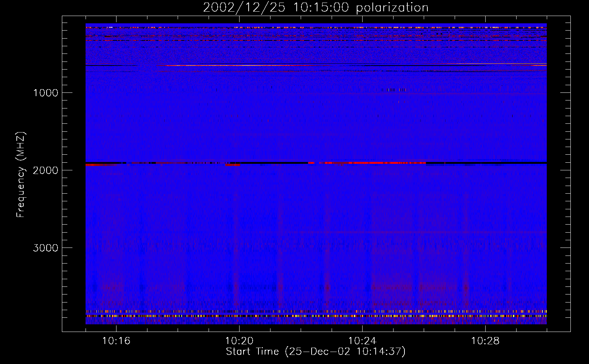Select the 'Start Time (25-Dec-02 10:14:37)' x-axis label
Viewport: 589px width, 364px height.
pyautogui.click(x=316, y=352)
